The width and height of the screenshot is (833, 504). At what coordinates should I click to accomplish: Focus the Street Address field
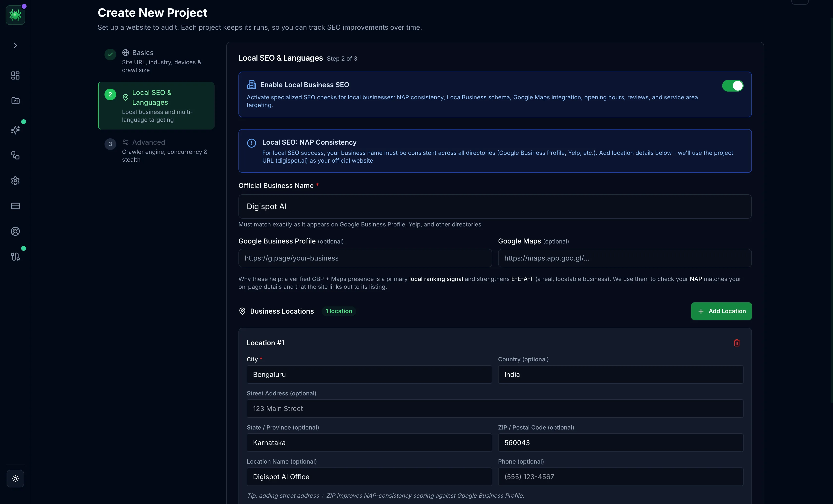[x=495, y=409]
